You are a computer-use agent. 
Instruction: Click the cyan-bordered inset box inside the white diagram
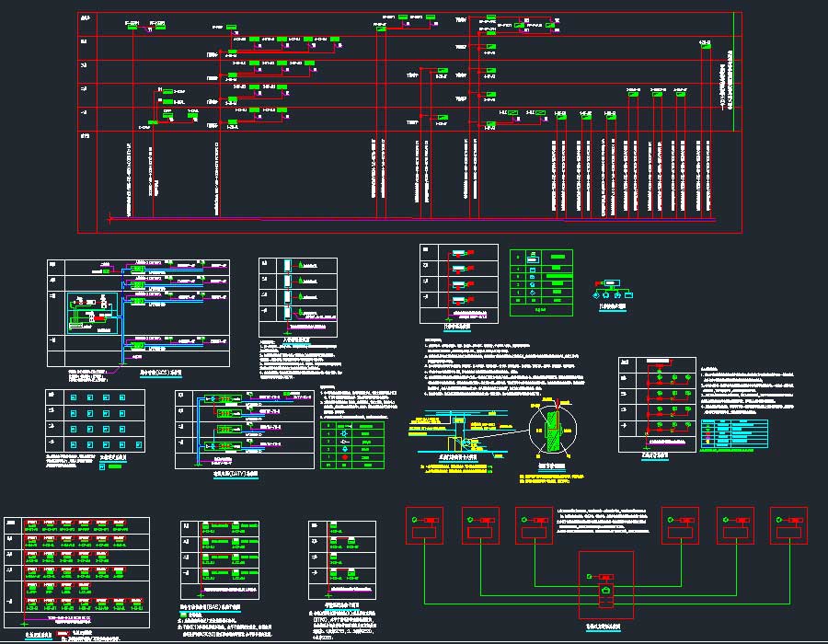[x=93, y=313]
